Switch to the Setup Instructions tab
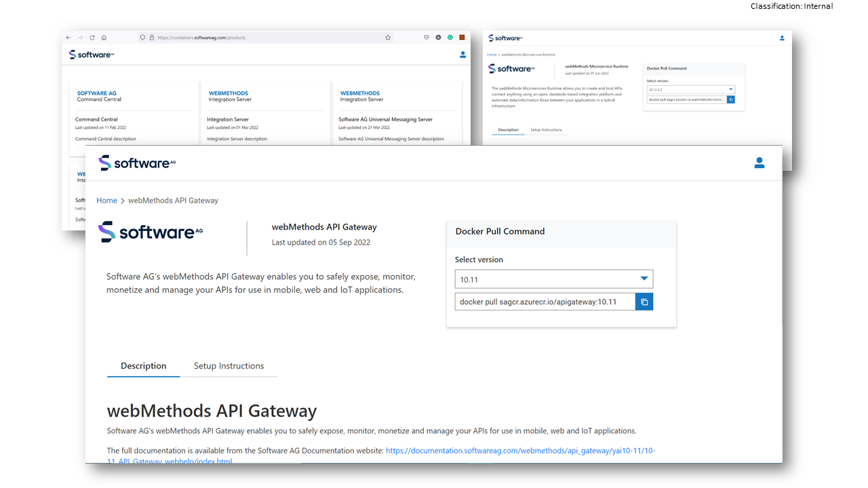Image resolution: width=868 pixels, height=488 pixels. (228, 365)
